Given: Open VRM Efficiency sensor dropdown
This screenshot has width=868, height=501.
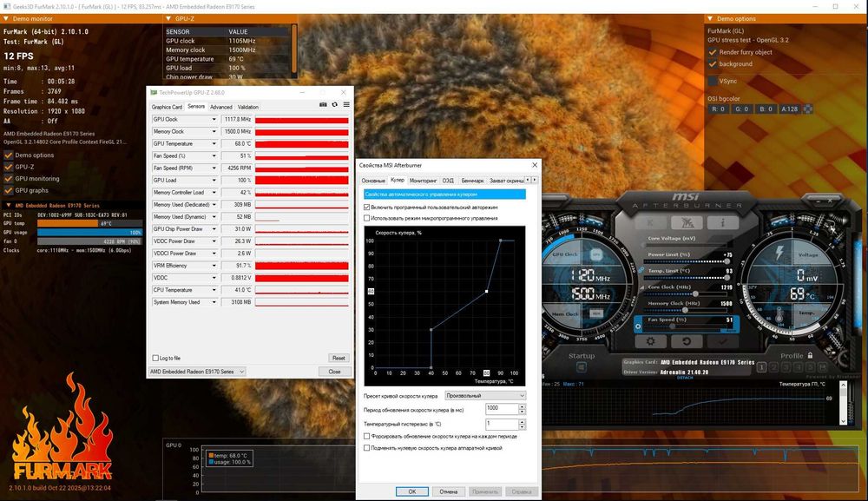Looking at the screenshot, I should (214, 266).
